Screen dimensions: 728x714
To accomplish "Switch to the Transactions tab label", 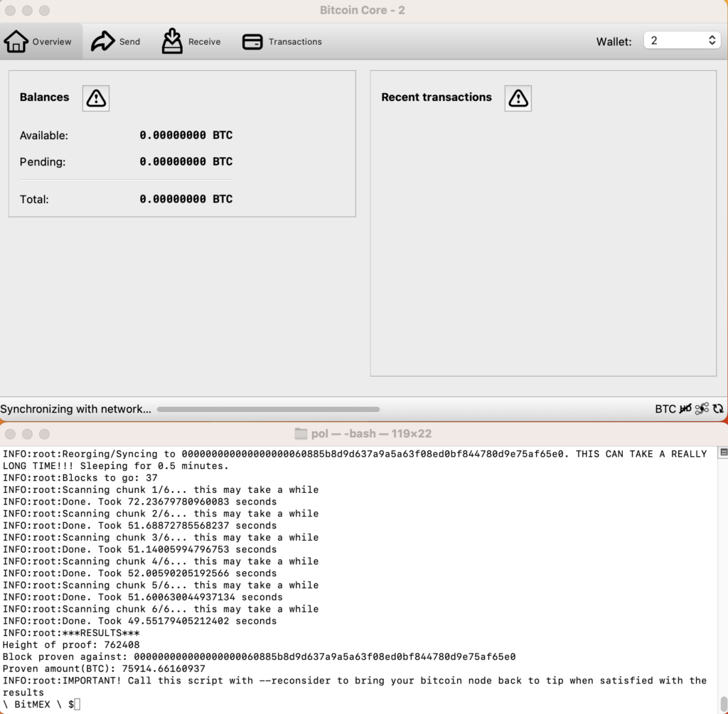I will pyautogui.click(x=295, y=42).
